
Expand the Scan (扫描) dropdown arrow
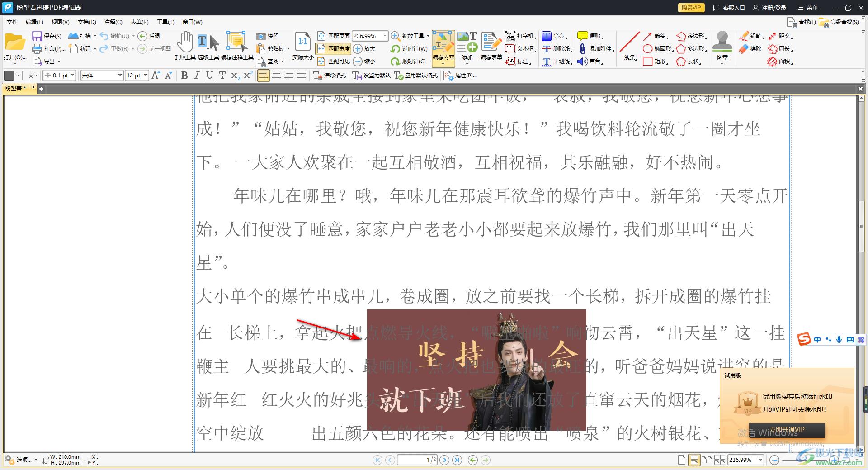click(95, 36)
